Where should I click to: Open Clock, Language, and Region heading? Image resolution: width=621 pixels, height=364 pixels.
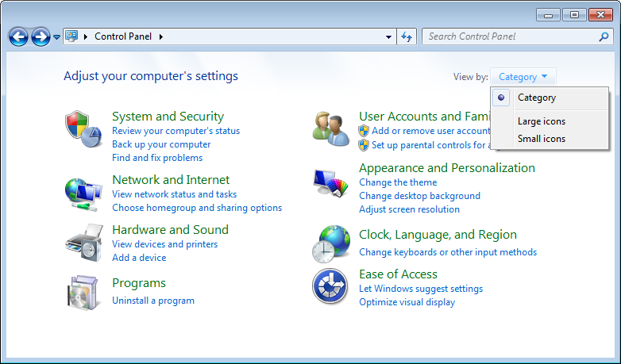coord(438,235)
